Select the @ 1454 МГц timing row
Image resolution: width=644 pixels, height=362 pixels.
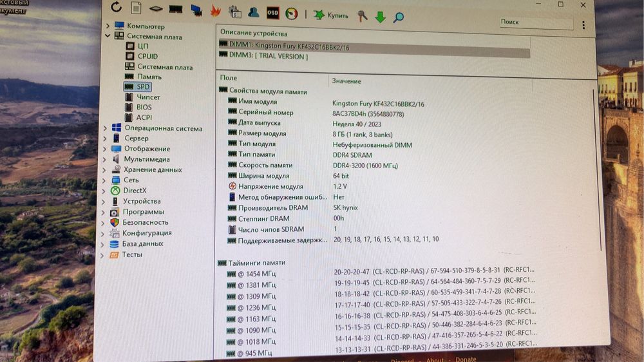tap(380, 272)
